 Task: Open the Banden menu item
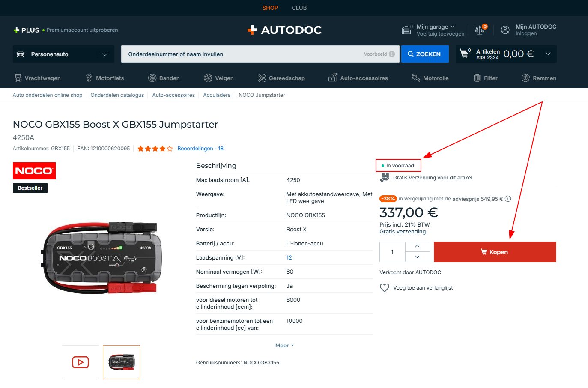point(164,78)
